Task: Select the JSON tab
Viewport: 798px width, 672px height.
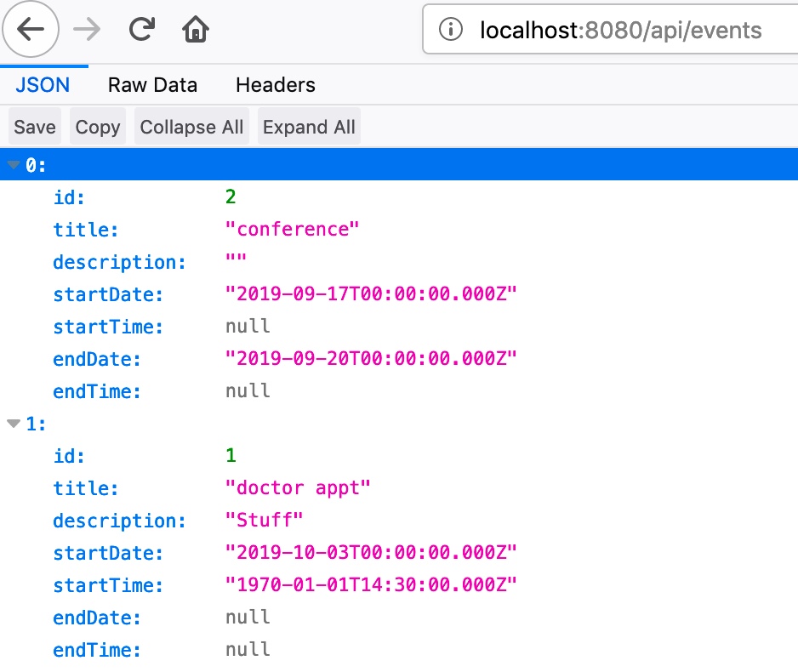Action: [x=43, y=85]
